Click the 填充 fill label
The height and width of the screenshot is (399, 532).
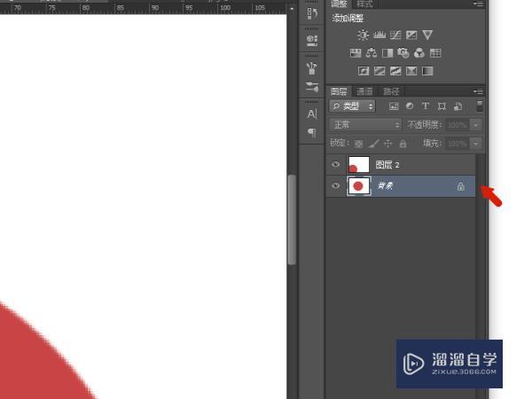coord(433,143)
